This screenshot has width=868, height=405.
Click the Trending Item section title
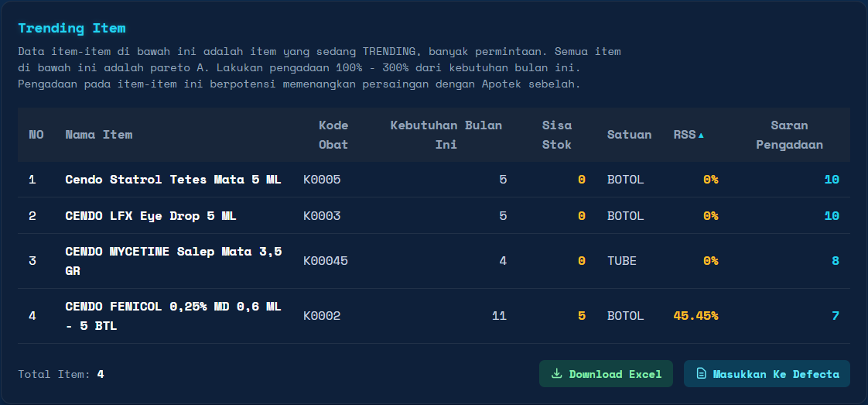pos(71,29)
